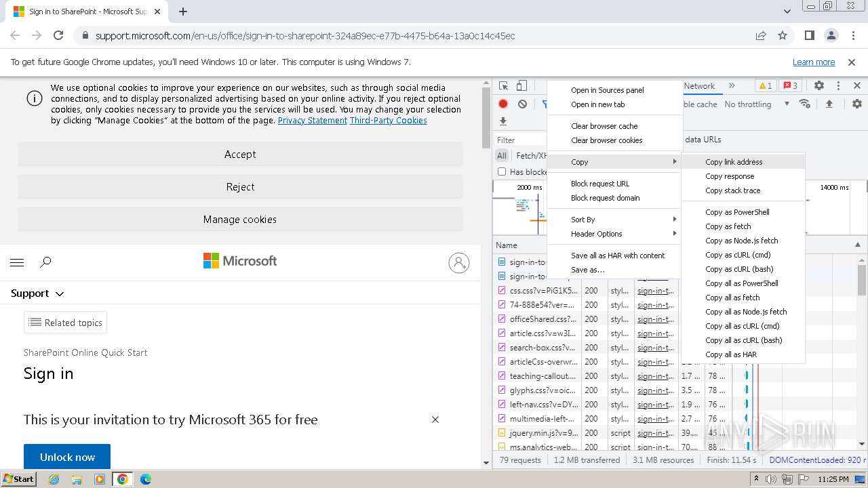Open DevTools three-dot customize menu
The height and width of the screenshot is (488, 868).
point(838,85)
